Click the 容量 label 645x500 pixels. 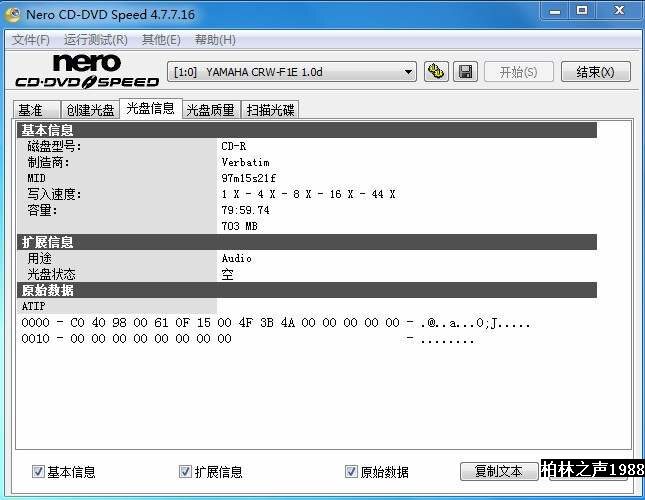[x=42, y=210]
